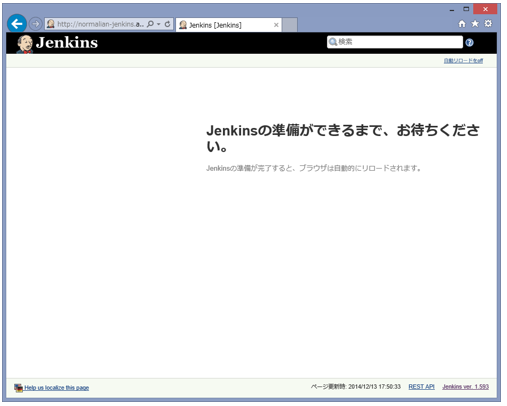This screenshot has height=406, width=507.
Task: Open the search help question mark icon
Action: point(470,43)
